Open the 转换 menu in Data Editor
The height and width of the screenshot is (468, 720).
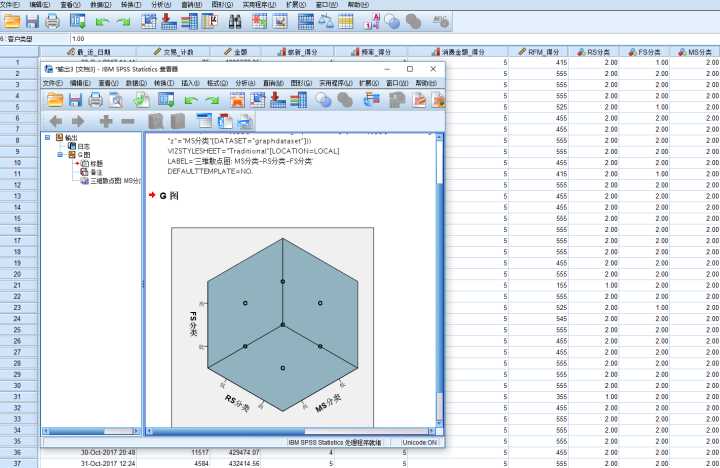click(x=131, y=5)
